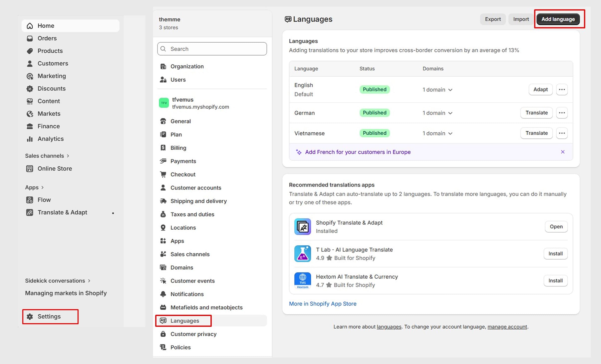Open Policies settings page
Image resolution: width=601 pixels, height=364 pixels.
[x=212, y=347]
